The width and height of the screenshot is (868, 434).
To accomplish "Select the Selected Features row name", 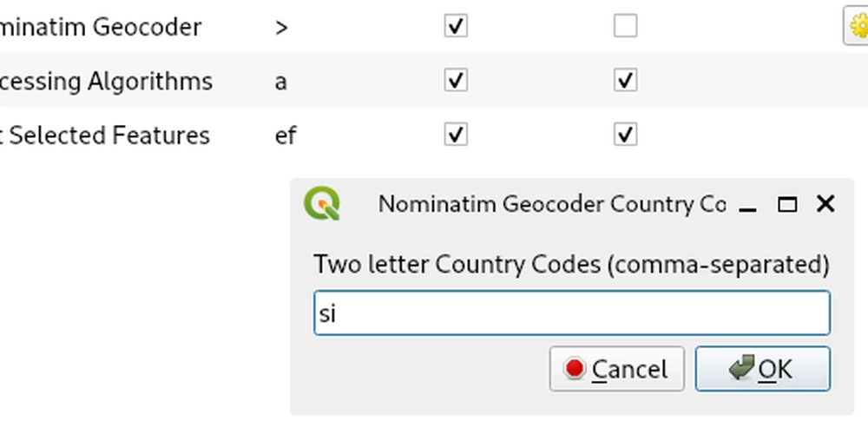I will click(105, 135).
